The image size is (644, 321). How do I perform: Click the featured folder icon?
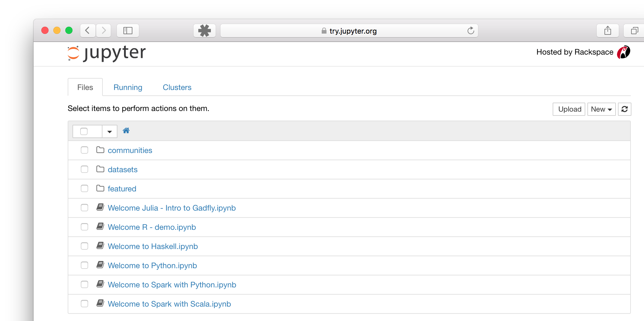[x=100, y=188]
